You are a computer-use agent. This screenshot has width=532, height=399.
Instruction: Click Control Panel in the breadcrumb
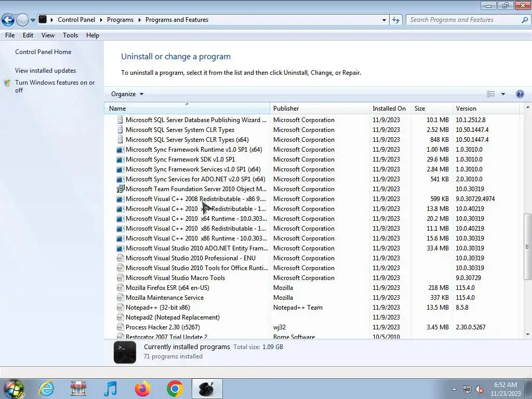[76, 20]
